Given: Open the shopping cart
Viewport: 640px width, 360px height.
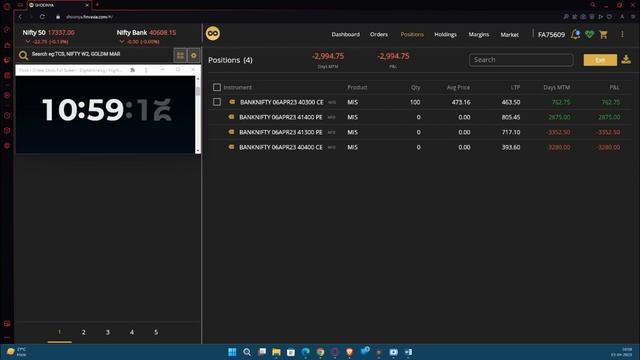Looking at the screenshot, I should coord(604,35).
